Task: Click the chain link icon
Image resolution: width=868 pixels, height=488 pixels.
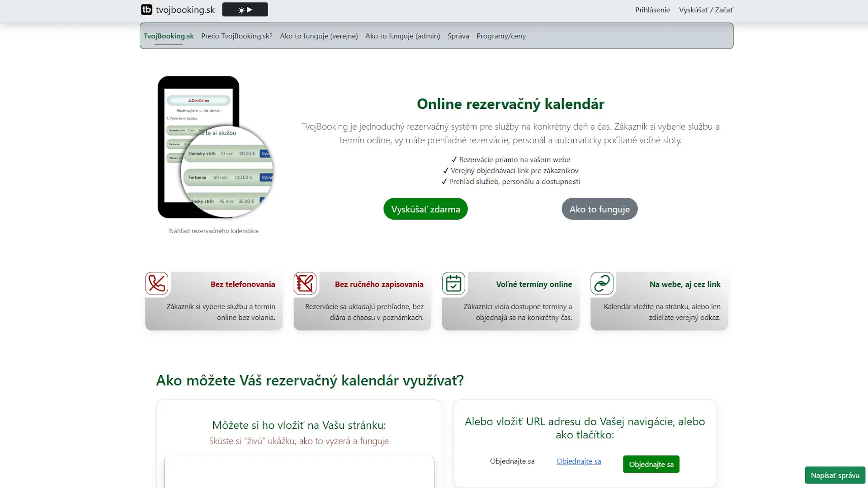Action: pyautogui.click(x=602, y=283)
